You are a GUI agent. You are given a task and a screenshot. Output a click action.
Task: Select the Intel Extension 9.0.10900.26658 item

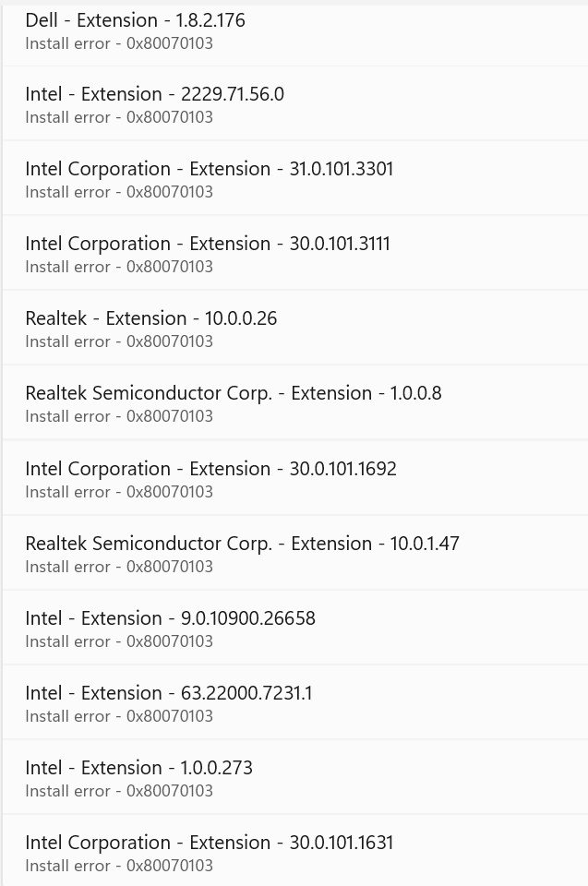(170, 618)
